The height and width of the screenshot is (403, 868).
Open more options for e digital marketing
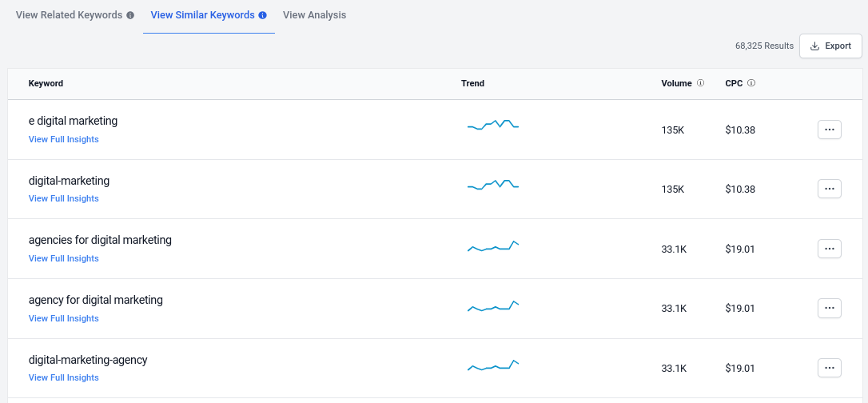830,130
